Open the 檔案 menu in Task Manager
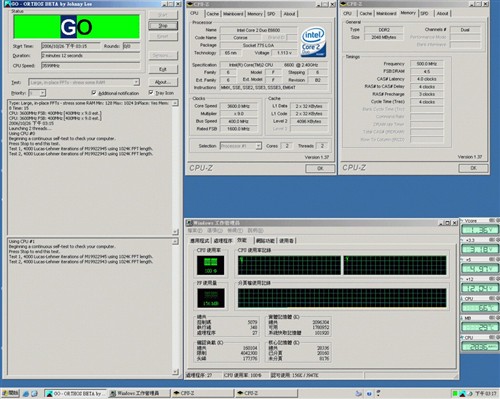Screen dimensions: 500x399 tap(195, 231)
